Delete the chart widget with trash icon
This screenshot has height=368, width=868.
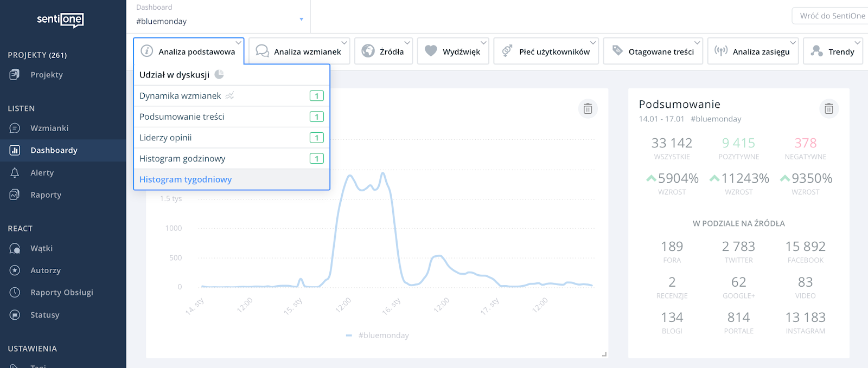pos(588,109)
